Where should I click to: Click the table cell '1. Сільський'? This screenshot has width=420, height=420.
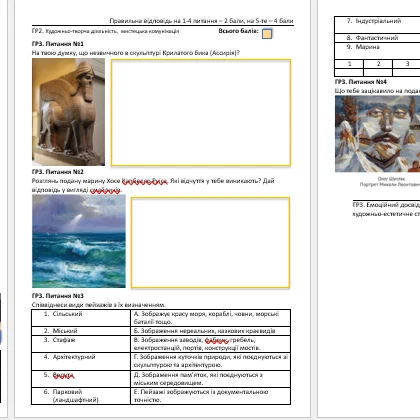81,318
